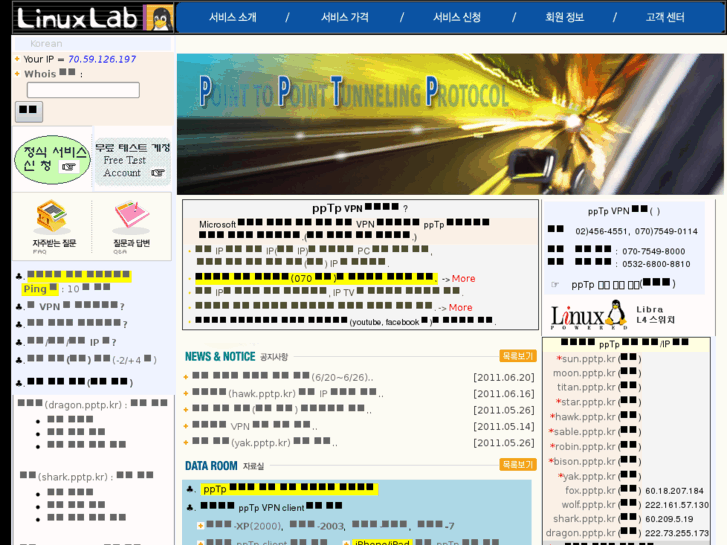
Task: Open the 서비스 신청 menu
Action: pyautogui.click(x=457, y=18)
